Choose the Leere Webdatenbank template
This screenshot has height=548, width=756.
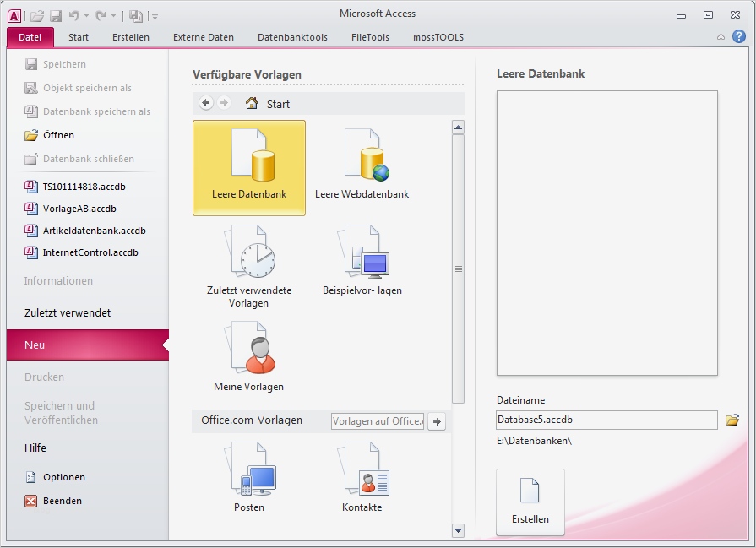tap(363, 165)
